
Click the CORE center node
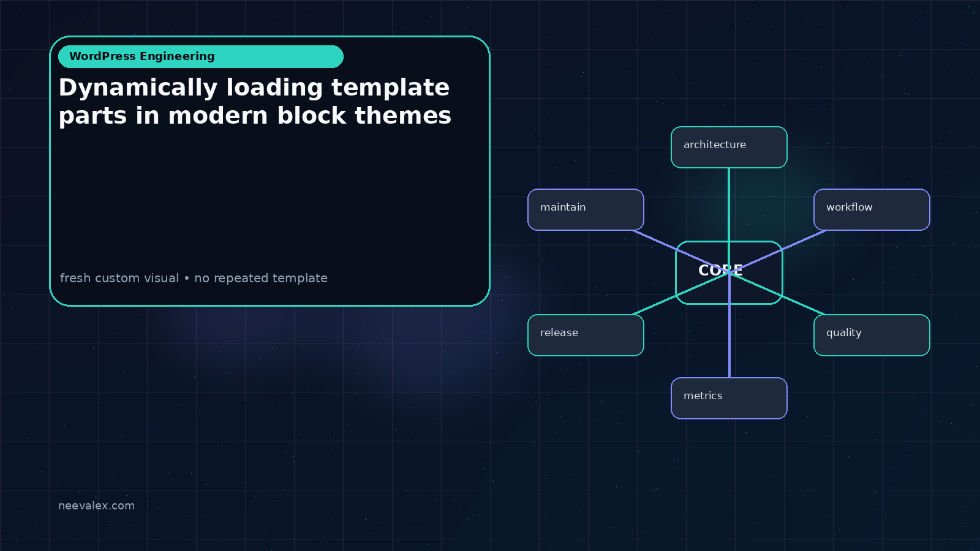click(729, 272)
